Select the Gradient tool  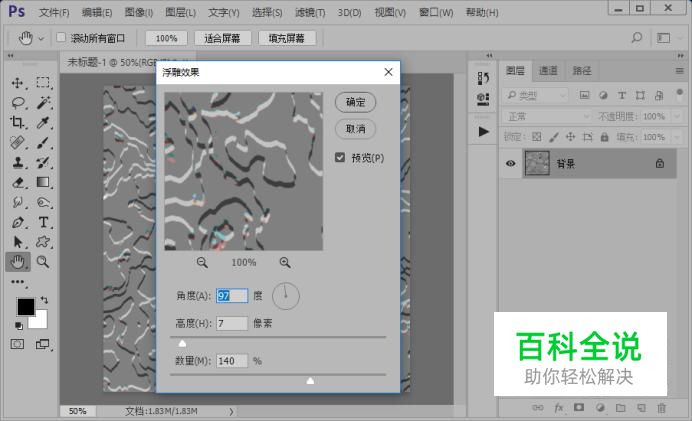coord(43,182)
